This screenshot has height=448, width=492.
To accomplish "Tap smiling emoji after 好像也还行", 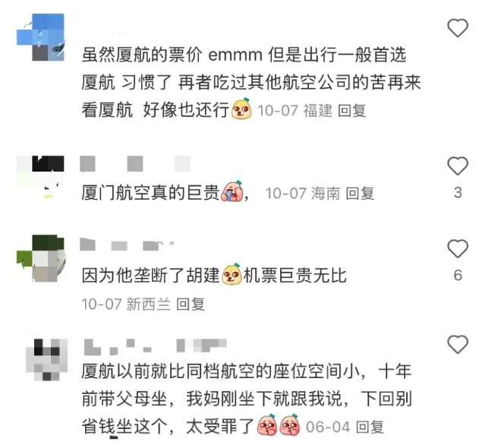I will coord(241,109).
